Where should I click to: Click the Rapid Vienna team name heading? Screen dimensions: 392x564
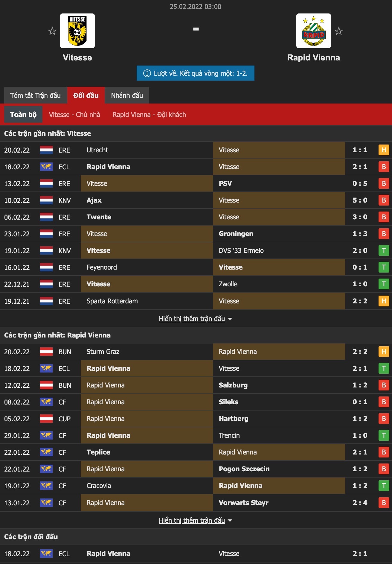click(x=314, y=57)
